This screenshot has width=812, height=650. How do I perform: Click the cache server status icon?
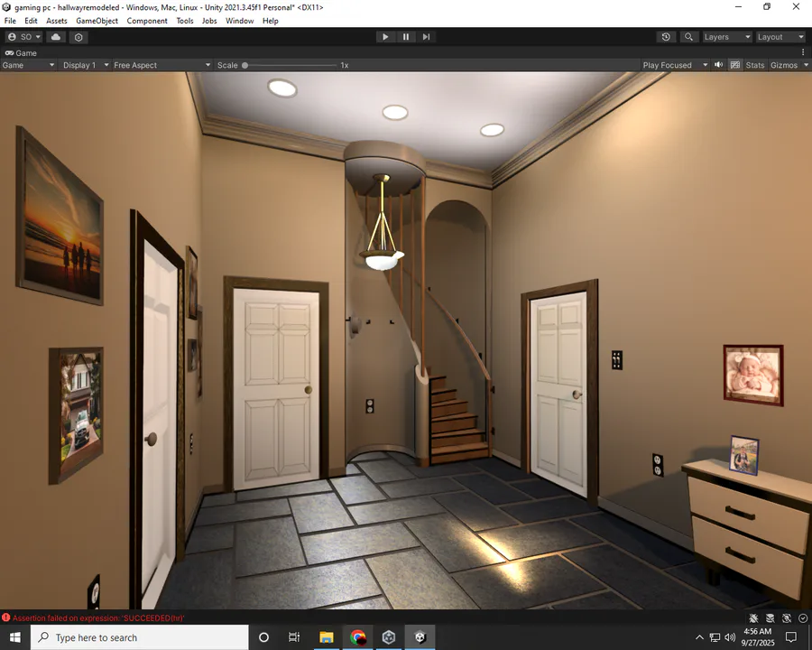pyautogui.click(x=770, y=617)
